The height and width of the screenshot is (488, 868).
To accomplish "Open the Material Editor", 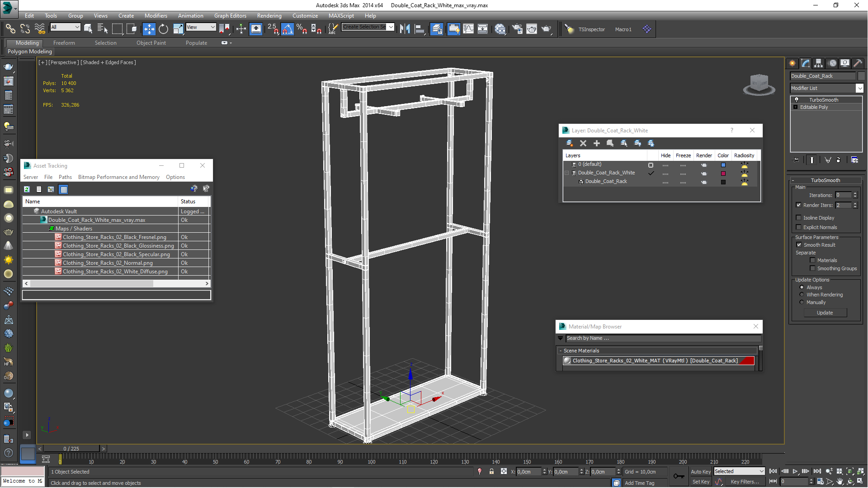I will pos(500,29).
